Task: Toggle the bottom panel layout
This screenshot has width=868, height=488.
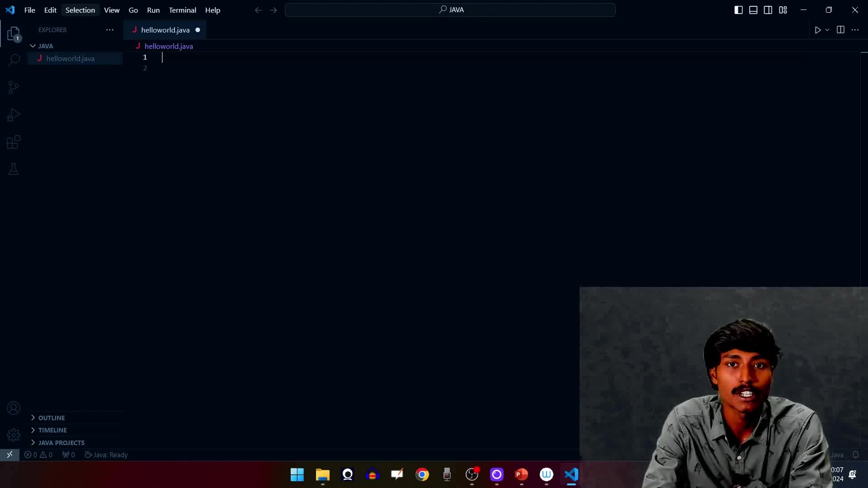Action: tap(753, 10)
